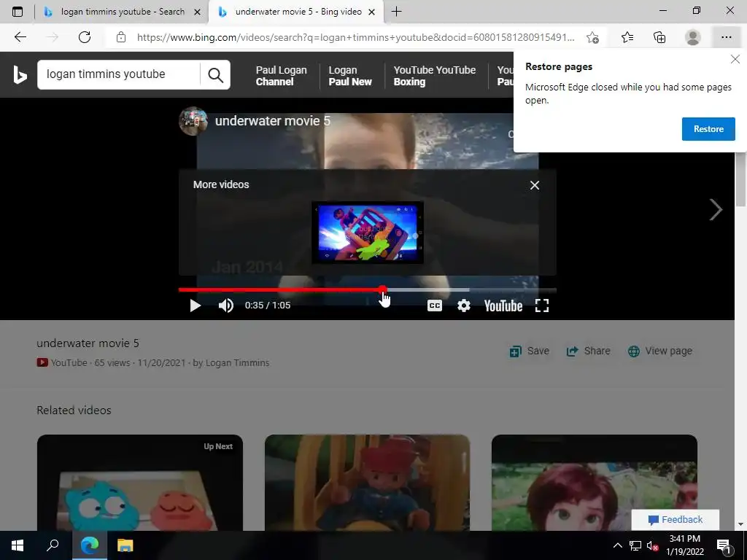Open underwater movie 5 title link in player

point(273,121)
